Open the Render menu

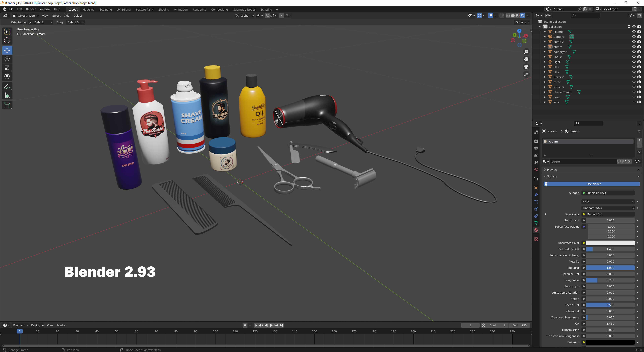click(x=31, y=9)
